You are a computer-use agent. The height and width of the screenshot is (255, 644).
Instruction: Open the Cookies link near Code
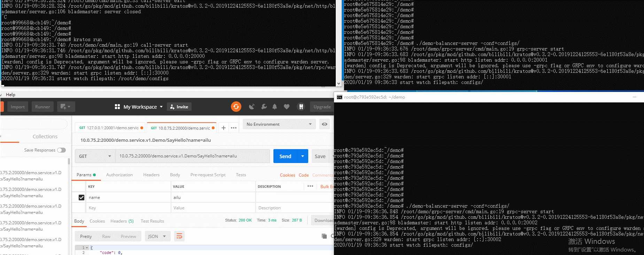[x=287, y=175]
